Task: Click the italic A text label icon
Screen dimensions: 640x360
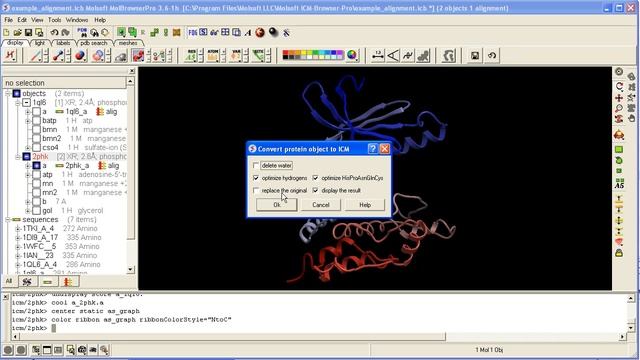Action: pyautogui.click(x=248, y=32)
